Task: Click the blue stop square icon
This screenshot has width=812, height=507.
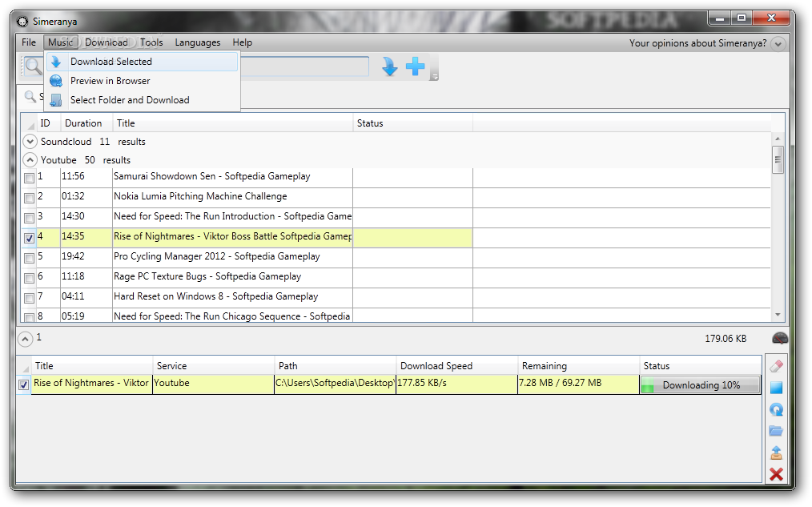Action: click(x=776, y=388)
